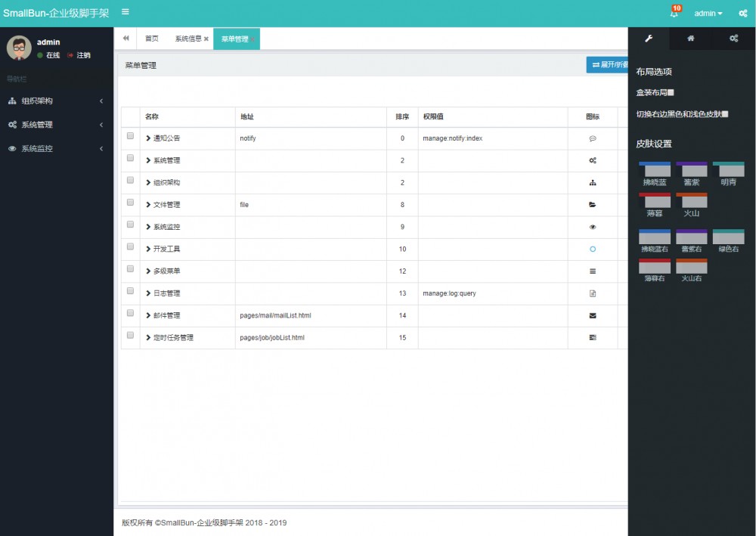
Task: Expand the 系统管理 sidebar menu
Action: point(45,124)
